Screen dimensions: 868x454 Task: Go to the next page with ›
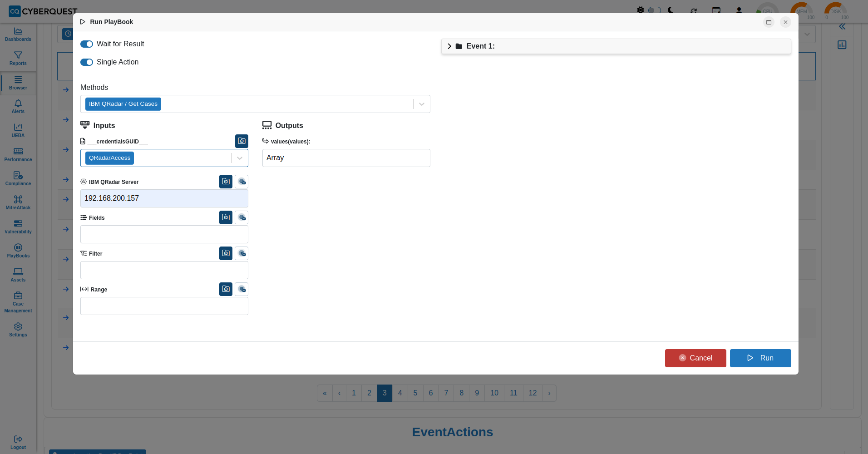tap(549, 393)
